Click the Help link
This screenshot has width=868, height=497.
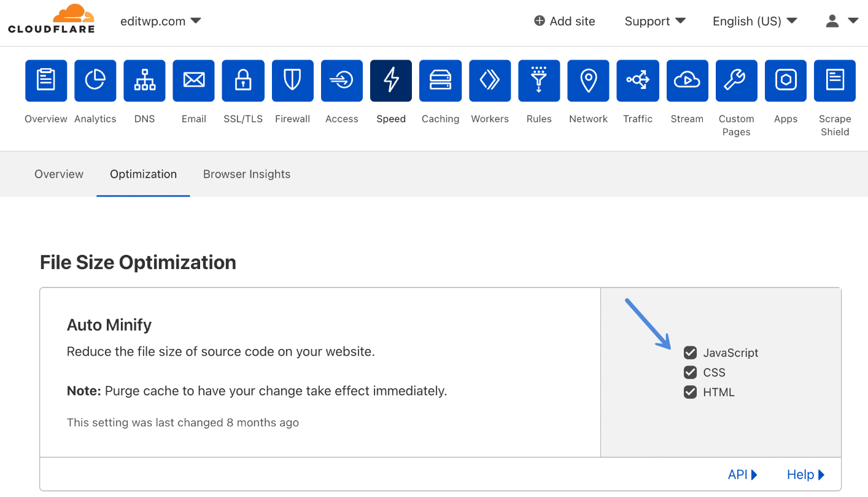tap(805, 474)
